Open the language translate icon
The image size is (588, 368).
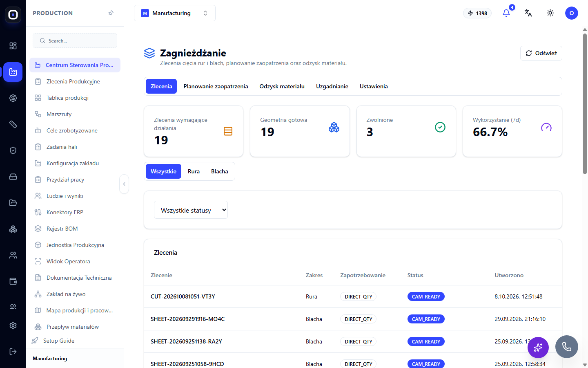(x=528, y=13)
